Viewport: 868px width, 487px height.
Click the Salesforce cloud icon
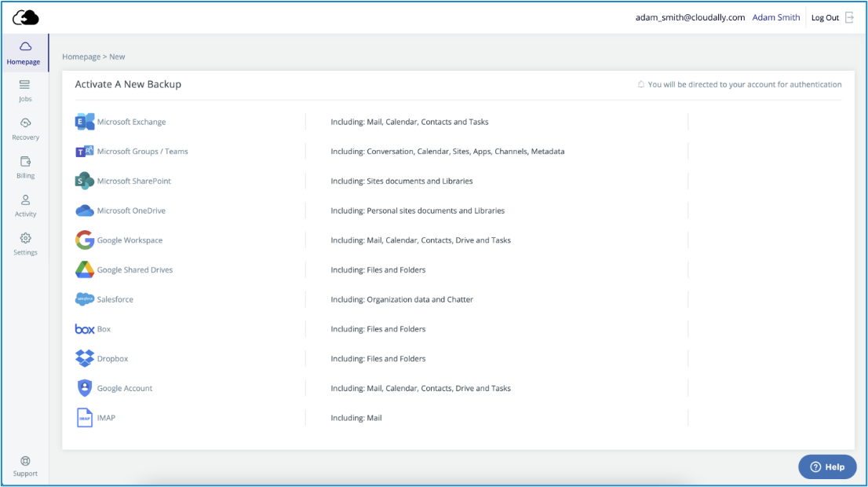point(85,299)
